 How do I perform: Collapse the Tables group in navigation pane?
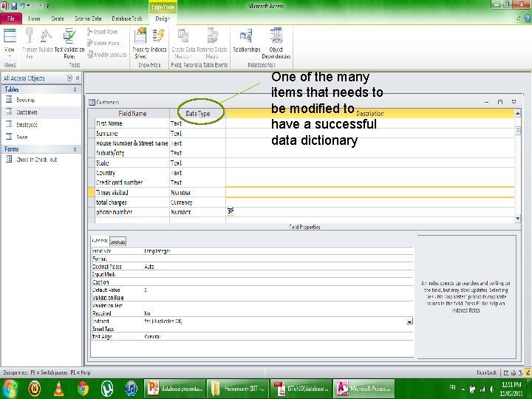pos(75,89)
